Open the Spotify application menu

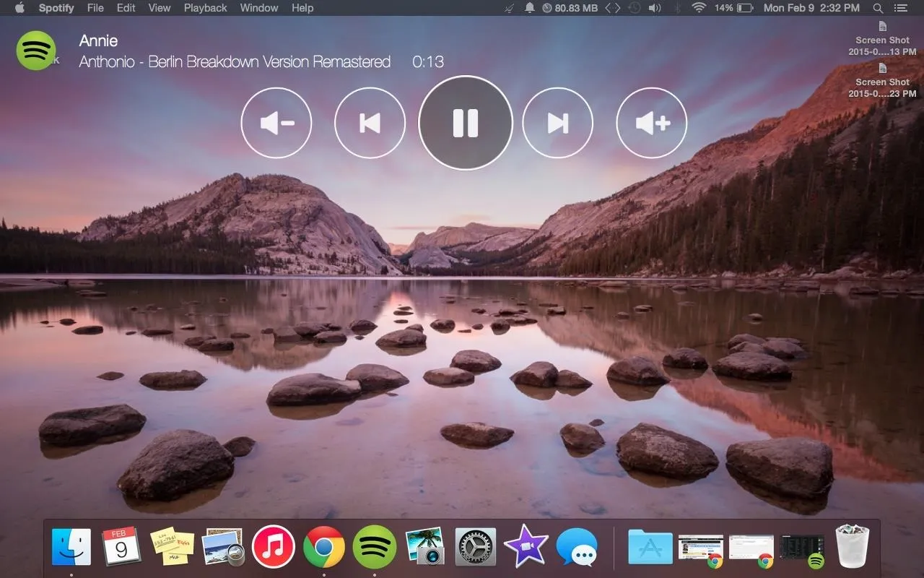(x=56, y=8)
